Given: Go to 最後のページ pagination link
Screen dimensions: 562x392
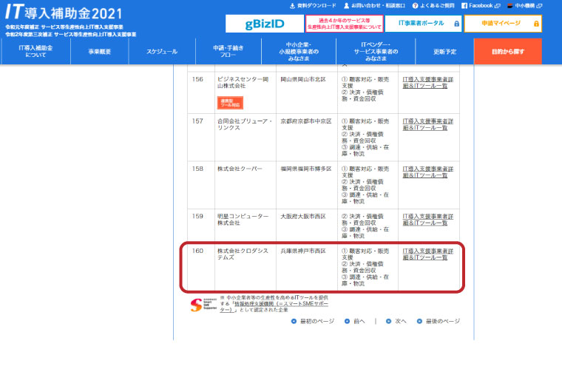Looking at the screenshot, I should 439,321.
